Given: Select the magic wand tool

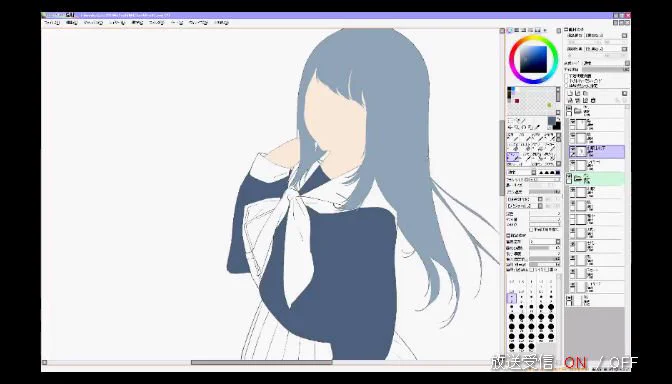Looking at the screenshot, I should [x=524, y=121].
